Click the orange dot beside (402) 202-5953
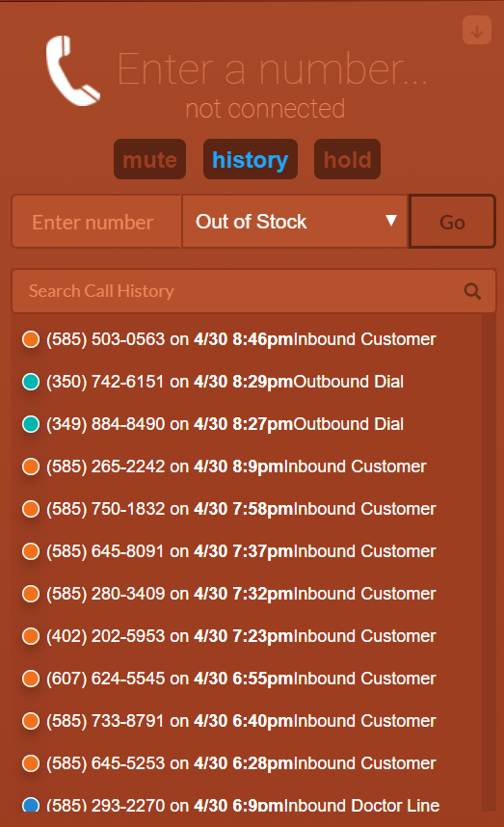 pos(31,636)
